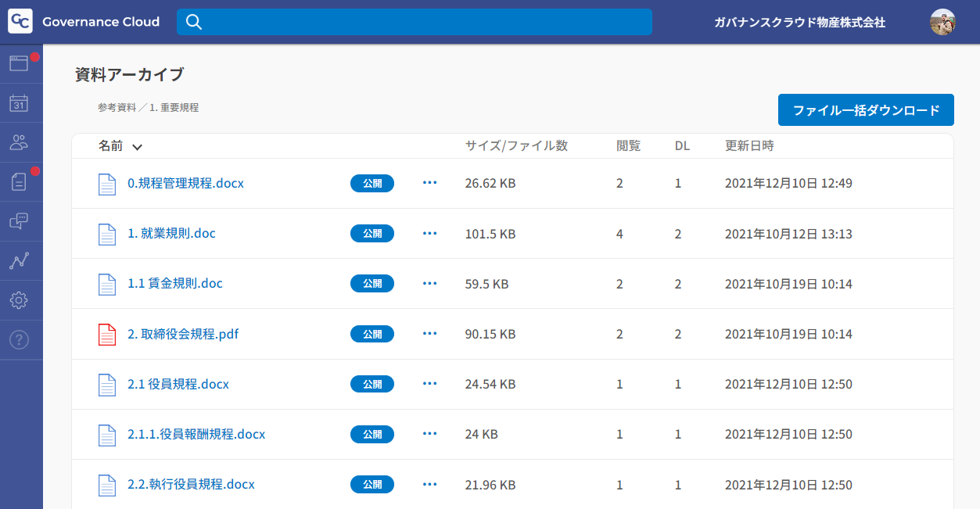The height and width of the screenshot is (509, 980).
Task: Click 閲覧 column header
Action: 628,145
